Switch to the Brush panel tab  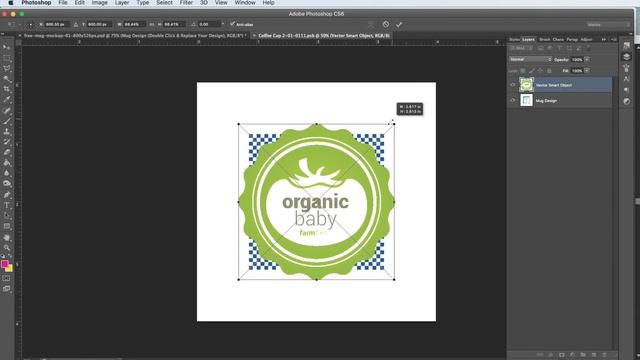click(x=544, y=40)
